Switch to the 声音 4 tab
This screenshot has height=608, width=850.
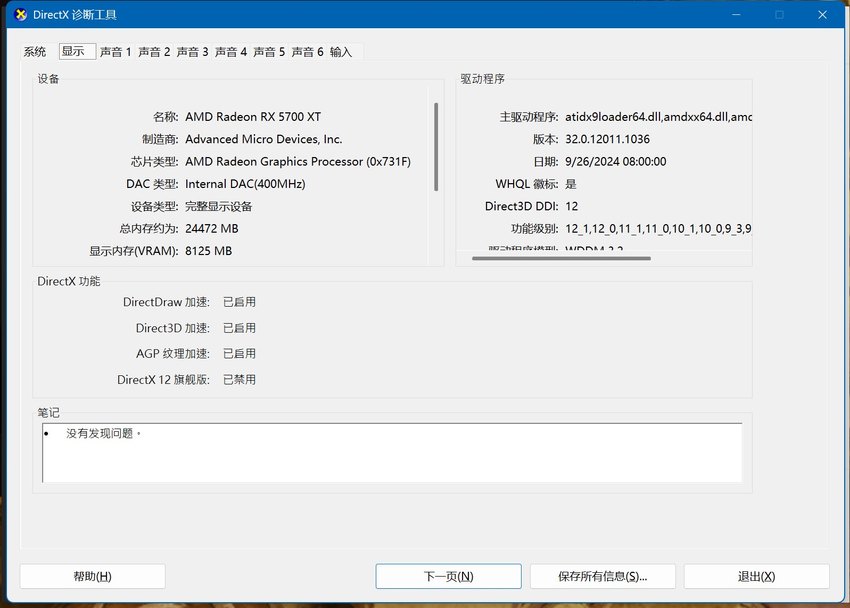[231, 51]
